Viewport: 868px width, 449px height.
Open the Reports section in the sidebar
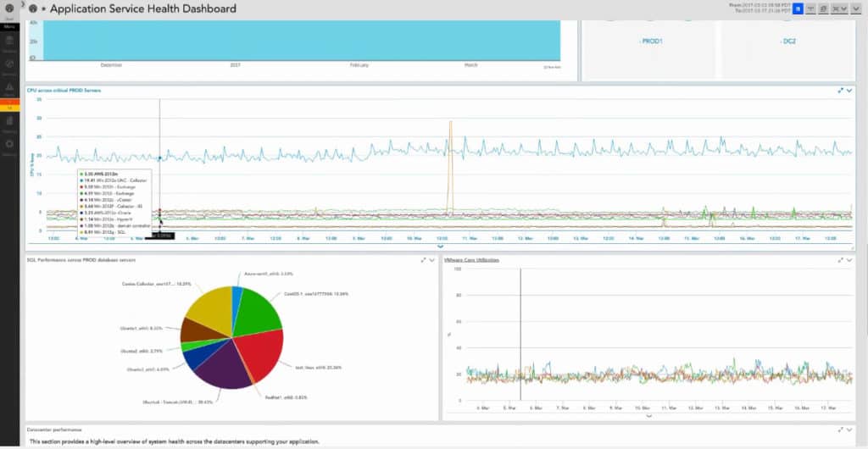(x=9, y=124)
